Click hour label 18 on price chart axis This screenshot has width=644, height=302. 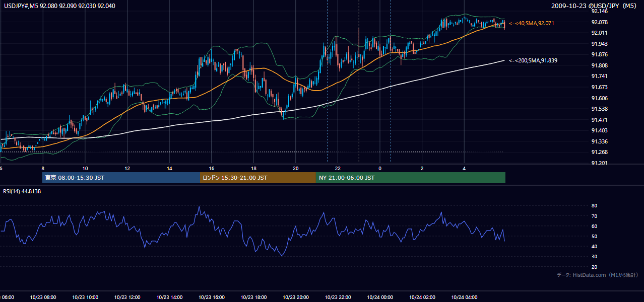tap(253, 168)
